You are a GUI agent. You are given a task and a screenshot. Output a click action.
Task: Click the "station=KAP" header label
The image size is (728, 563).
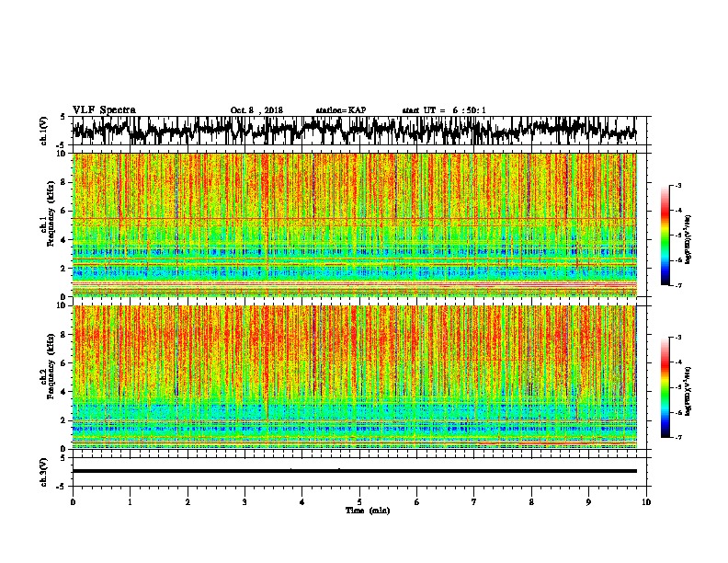[341, 110]
